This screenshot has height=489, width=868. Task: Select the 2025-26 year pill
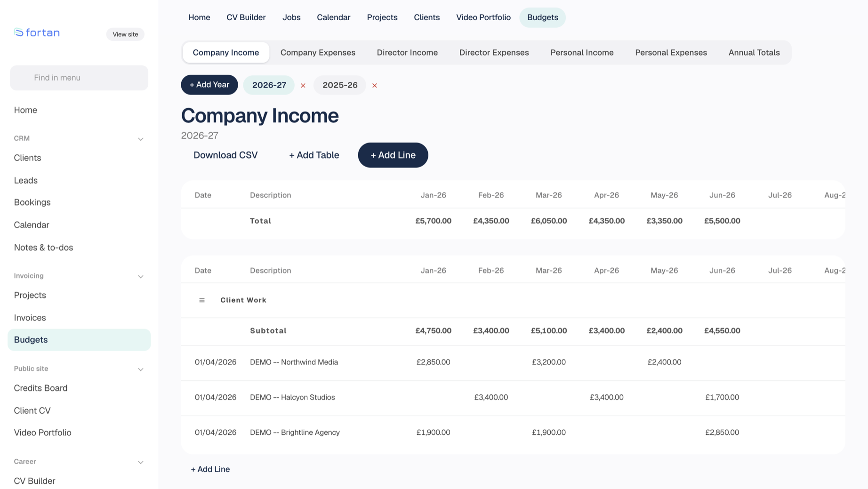[340, 85]
